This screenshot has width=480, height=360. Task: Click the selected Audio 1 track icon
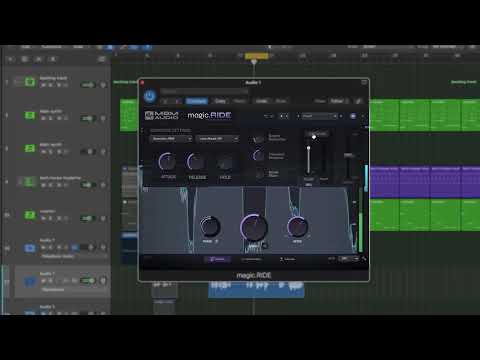point(30,282)
